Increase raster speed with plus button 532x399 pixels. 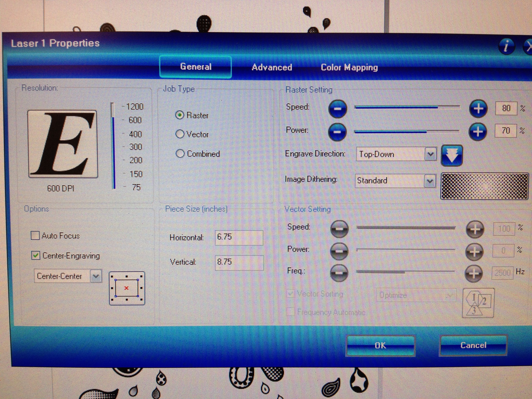coord(478,109)
